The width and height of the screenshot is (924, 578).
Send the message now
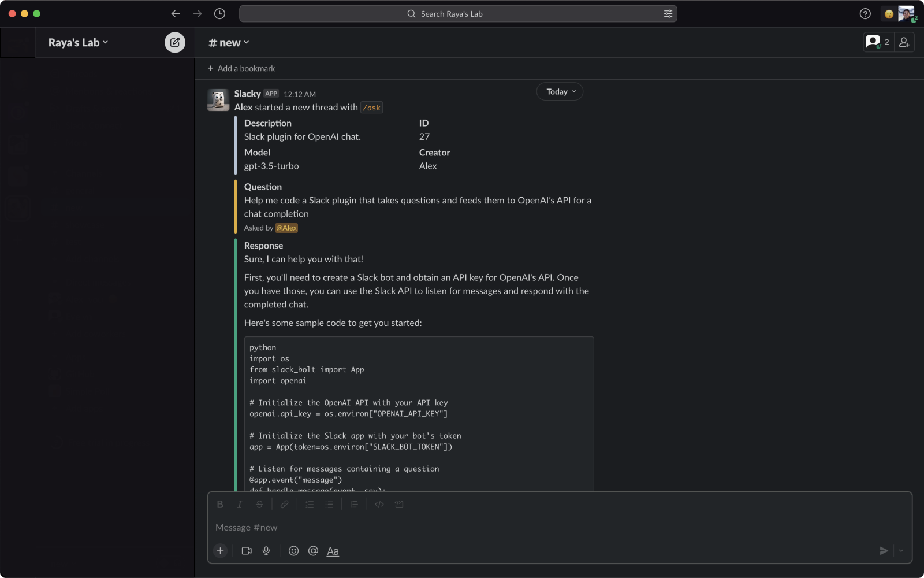click(x=884, y=551)
